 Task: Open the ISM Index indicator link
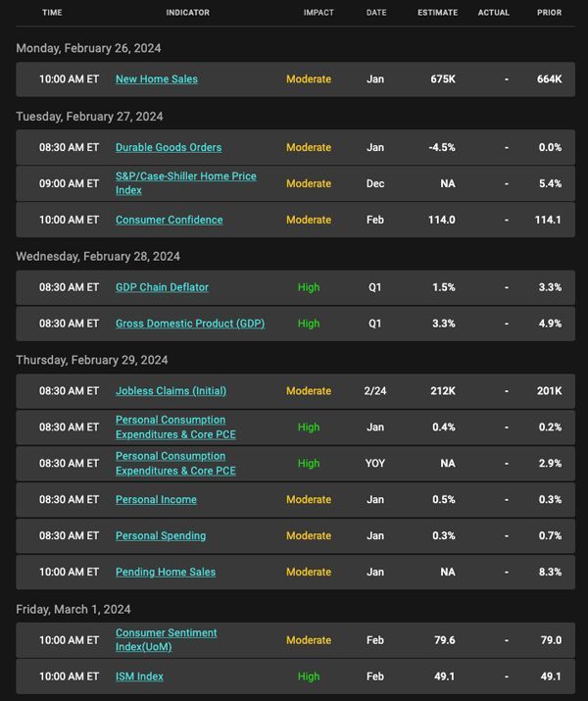139,676
